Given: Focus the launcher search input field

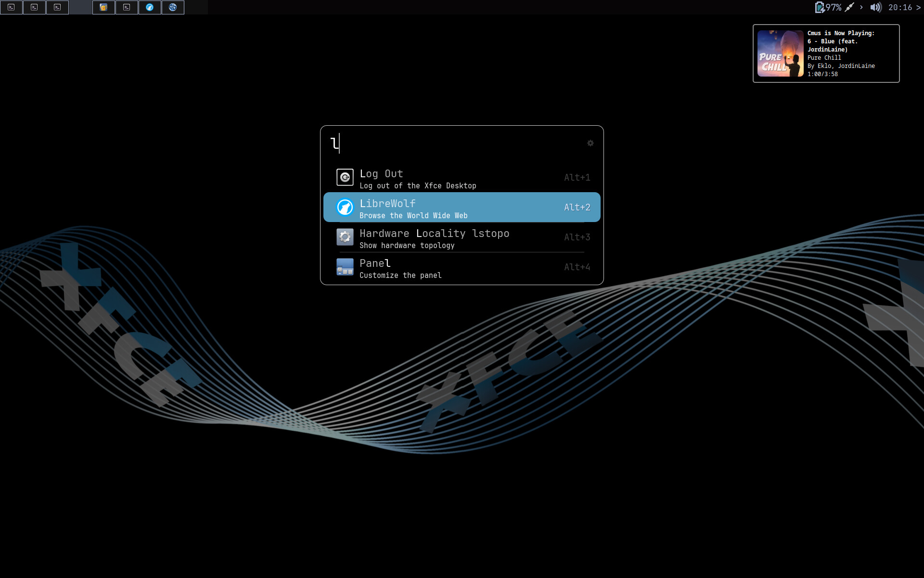Looking at the screenshot, I should pos(455,143).
